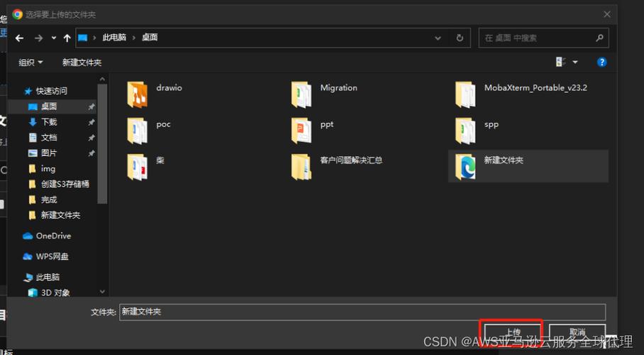Click the 客户问题解决汇总 folder name
Screen dimensions: 644x355
(351, 160)
